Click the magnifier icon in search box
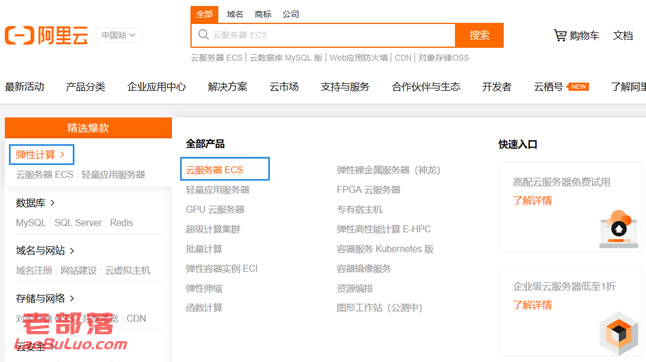This screenshot has width=646, height=362. [203, 35]
